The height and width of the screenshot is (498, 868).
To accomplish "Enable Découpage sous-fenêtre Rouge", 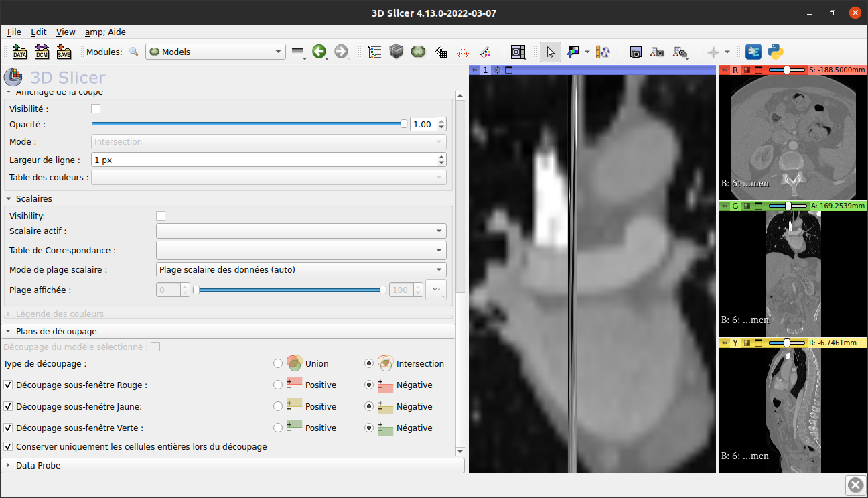I will click(9, 385).
